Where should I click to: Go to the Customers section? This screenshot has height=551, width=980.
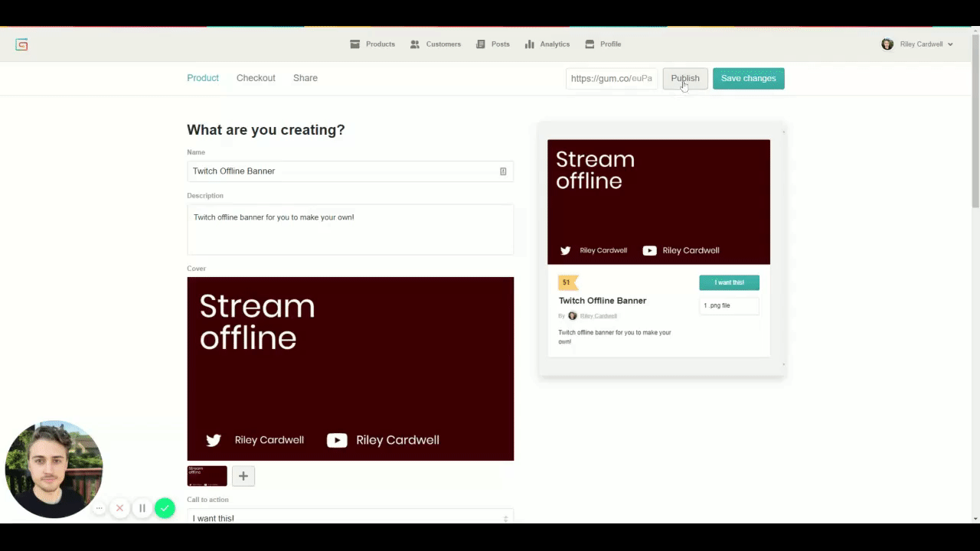tap(436, 44)
